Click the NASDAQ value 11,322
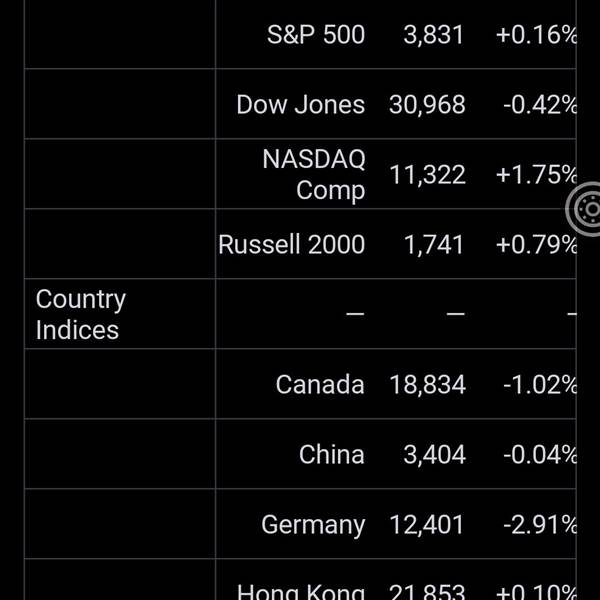Screen dimensions: 600x600 427,175
